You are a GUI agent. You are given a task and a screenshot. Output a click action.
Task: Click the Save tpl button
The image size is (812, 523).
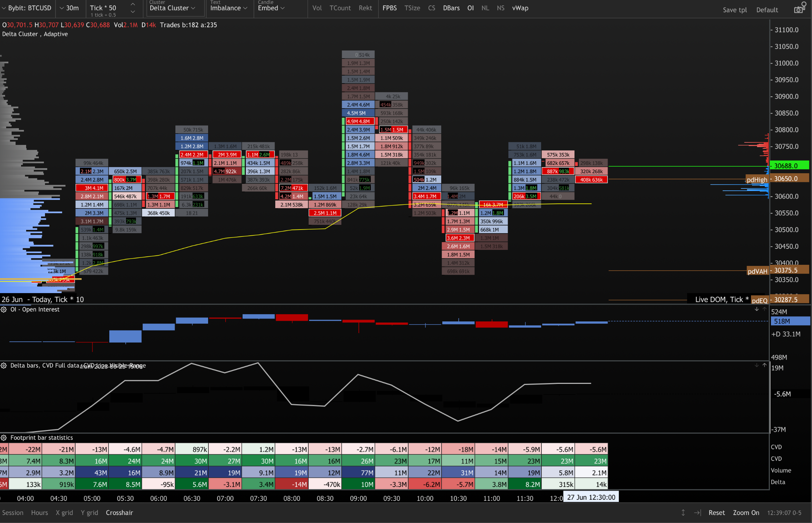click(735, 10)
